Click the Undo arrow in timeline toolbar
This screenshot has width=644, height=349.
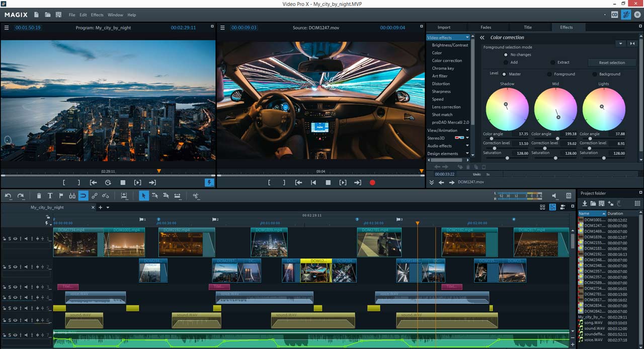point(8,196)
